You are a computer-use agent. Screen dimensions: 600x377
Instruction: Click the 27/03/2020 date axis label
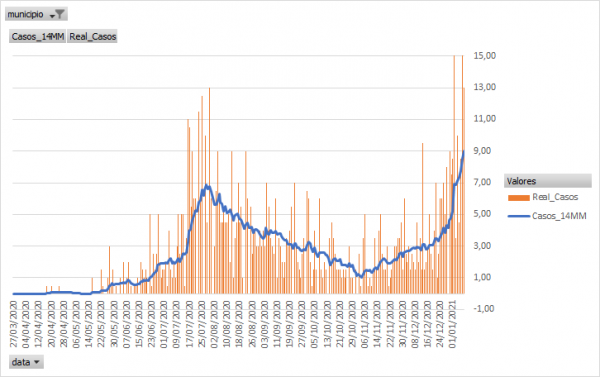(x=14, y=324)
